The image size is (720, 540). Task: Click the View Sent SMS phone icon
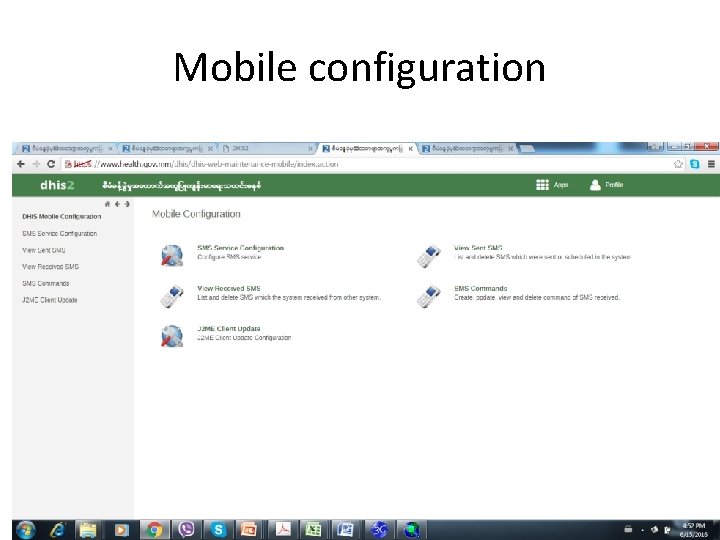coord(429,256)
